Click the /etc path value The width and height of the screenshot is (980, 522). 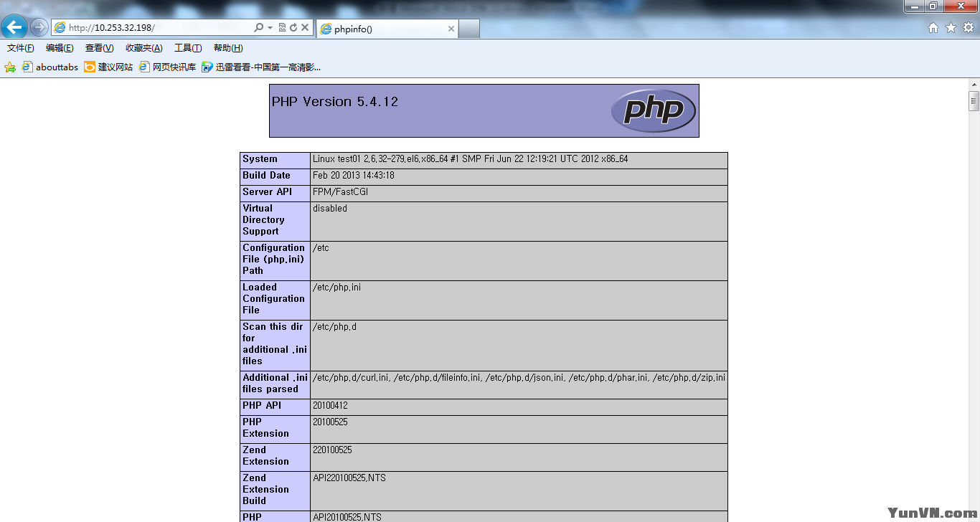pyautogui.click(x=321, y=248)
